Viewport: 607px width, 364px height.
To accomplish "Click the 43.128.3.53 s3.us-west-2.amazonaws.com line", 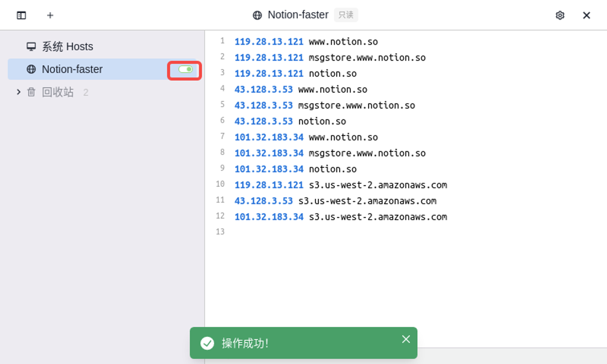I will coord(335,201).
